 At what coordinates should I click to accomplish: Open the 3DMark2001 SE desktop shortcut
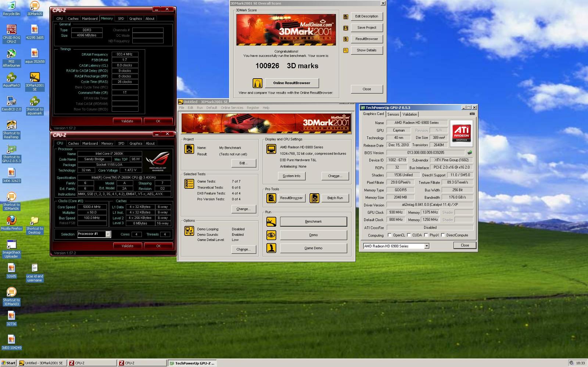(x=35, y=82)
